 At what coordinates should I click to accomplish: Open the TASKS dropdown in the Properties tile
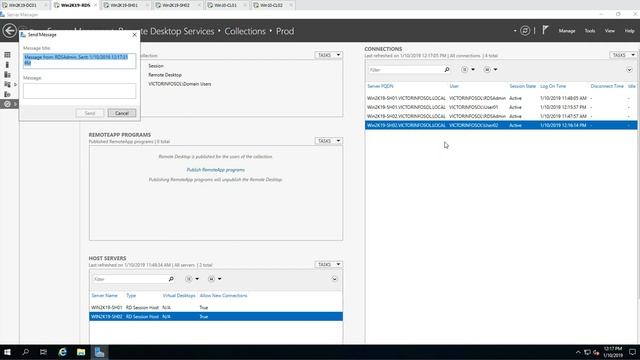(x=329, y=55)
